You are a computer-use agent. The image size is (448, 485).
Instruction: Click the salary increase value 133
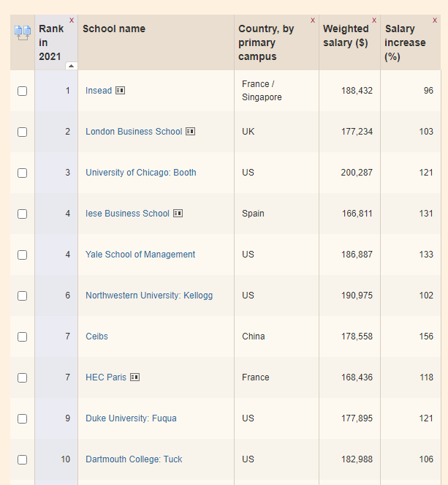[x=426, y=255]
